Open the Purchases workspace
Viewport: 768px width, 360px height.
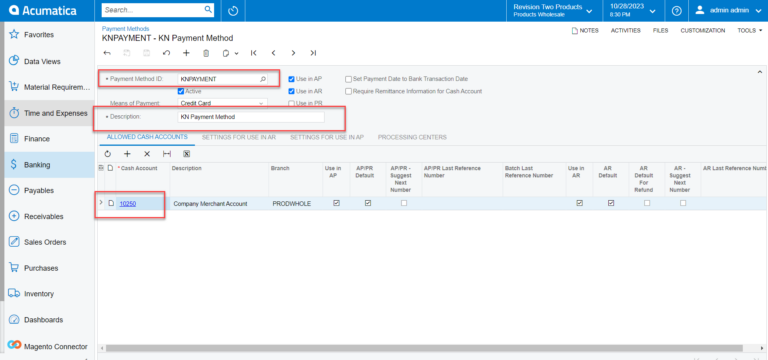coord(49,268)
